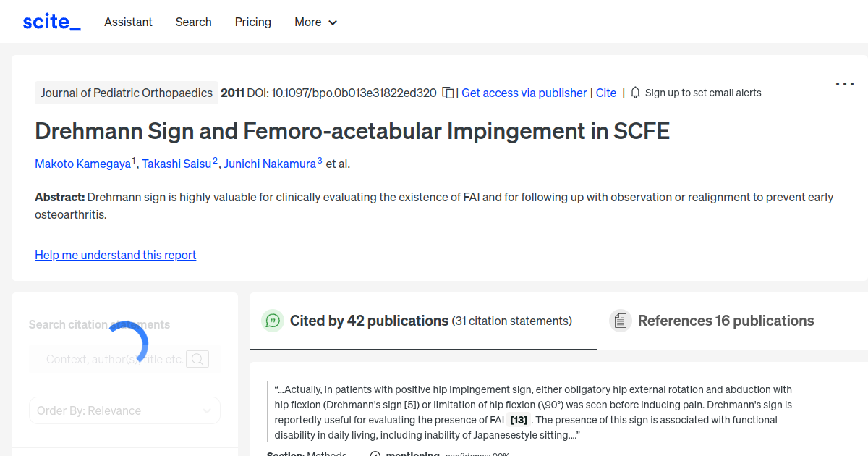Click the bell icon for email alerts
Viewport: 868px width, 456px height.
coord(634,93)
